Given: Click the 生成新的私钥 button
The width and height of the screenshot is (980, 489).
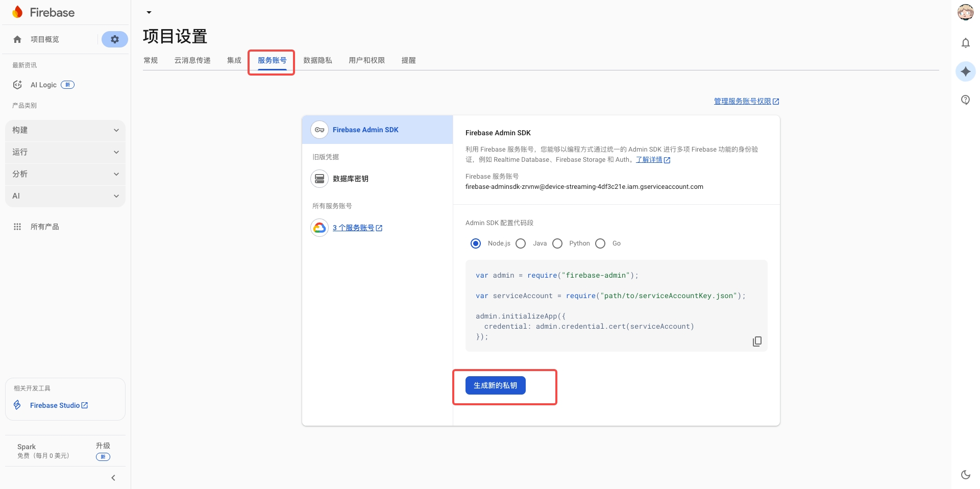Looking at the screenshot, I should click(x=495, y=385).
